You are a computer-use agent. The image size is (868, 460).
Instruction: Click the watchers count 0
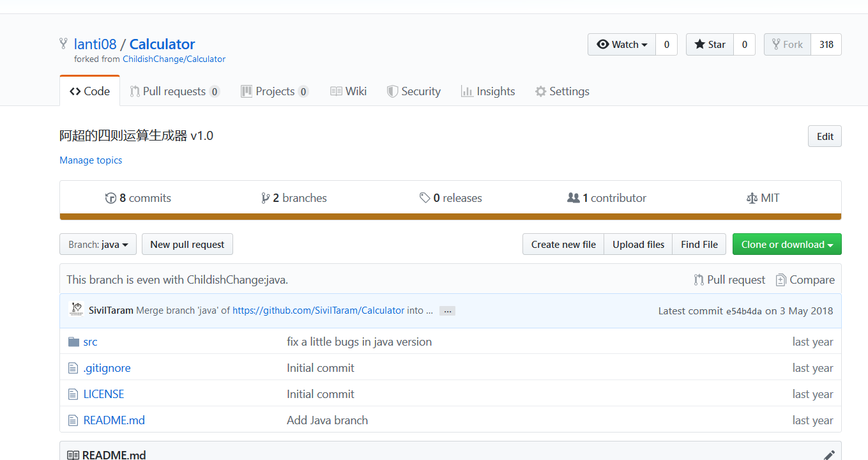[667, 45]
